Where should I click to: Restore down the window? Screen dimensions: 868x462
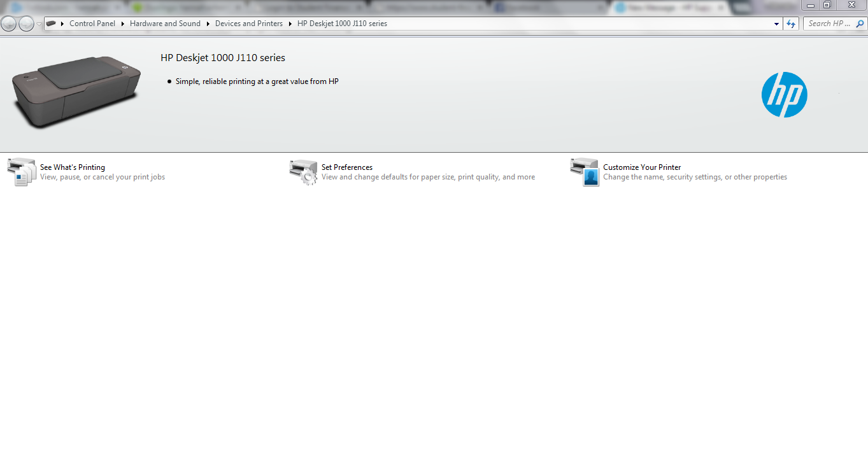pyautogui.click(x=827, y=5)
